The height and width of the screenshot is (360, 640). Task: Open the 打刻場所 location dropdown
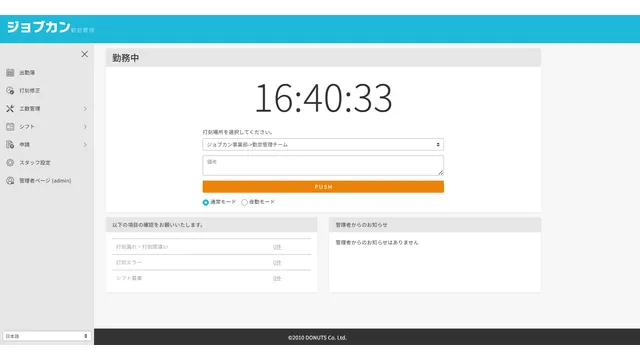pos(323,144)
